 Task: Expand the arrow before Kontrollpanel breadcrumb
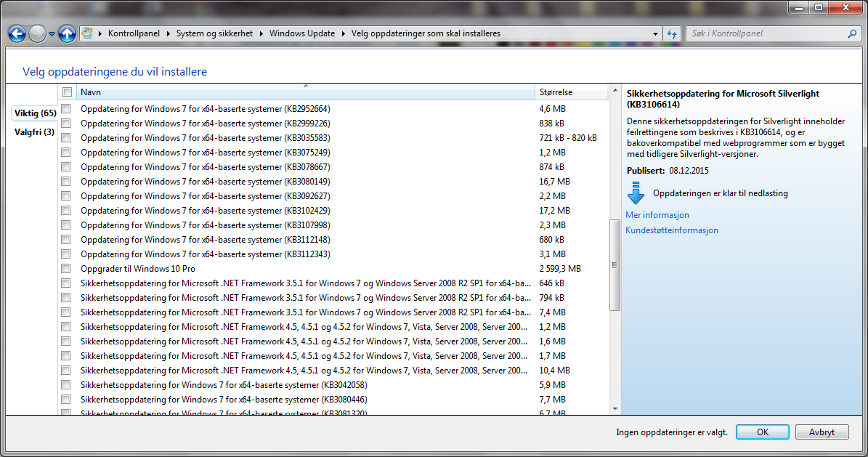100,34
